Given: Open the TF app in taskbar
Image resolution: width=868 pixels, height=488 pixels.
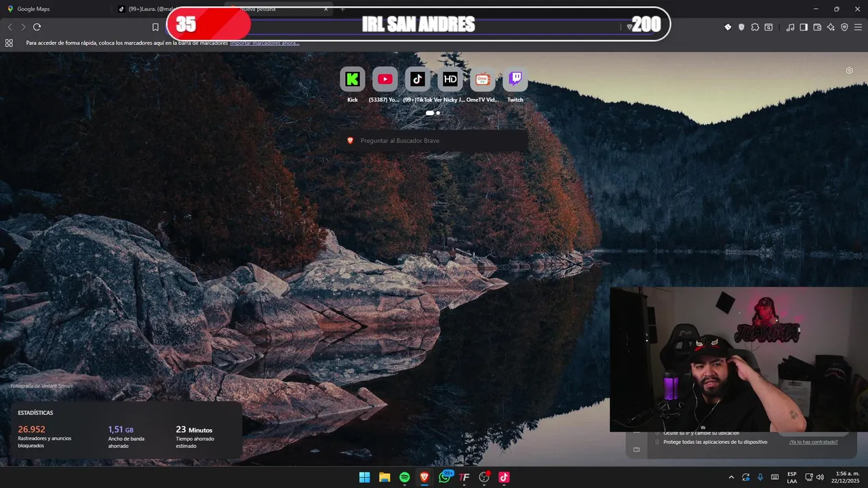Looking at the screenshot, I should point(465,477).
